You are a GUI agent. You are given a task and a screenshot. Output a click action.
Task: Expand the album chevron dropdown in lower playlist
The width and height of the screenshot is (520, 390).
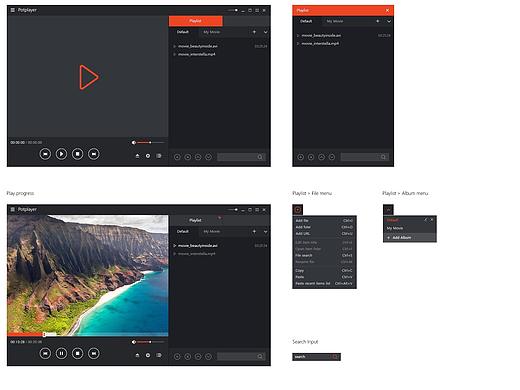[266, 232]
